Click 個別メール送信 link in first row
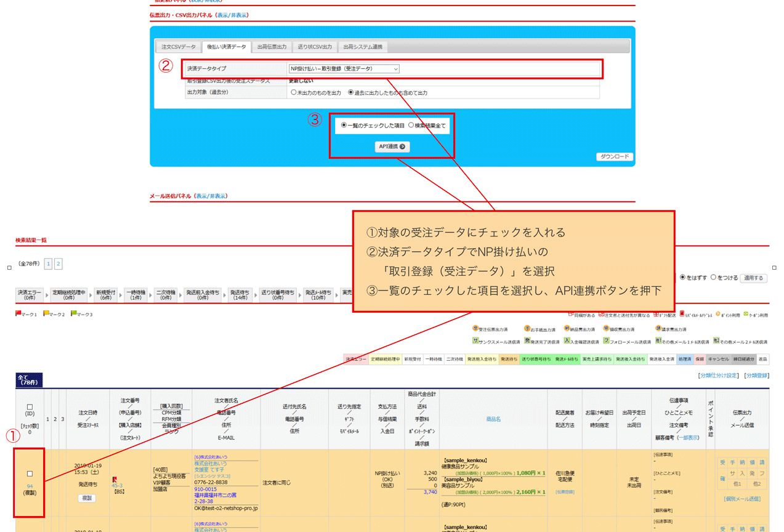784x532 pixels. click(742, 499)
